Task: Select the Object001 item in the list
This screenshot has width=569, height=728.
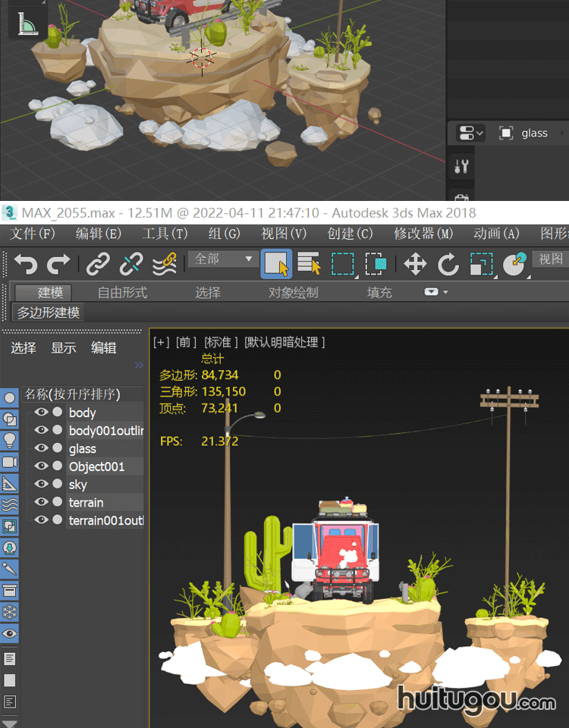Action: pos(96,466)
